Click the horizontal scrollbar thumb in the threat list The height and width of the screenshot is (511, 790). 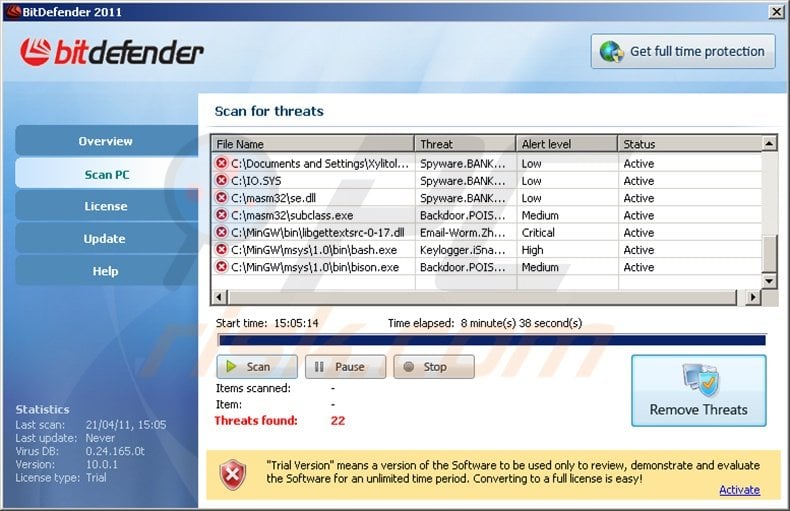(x=483, y=297)
